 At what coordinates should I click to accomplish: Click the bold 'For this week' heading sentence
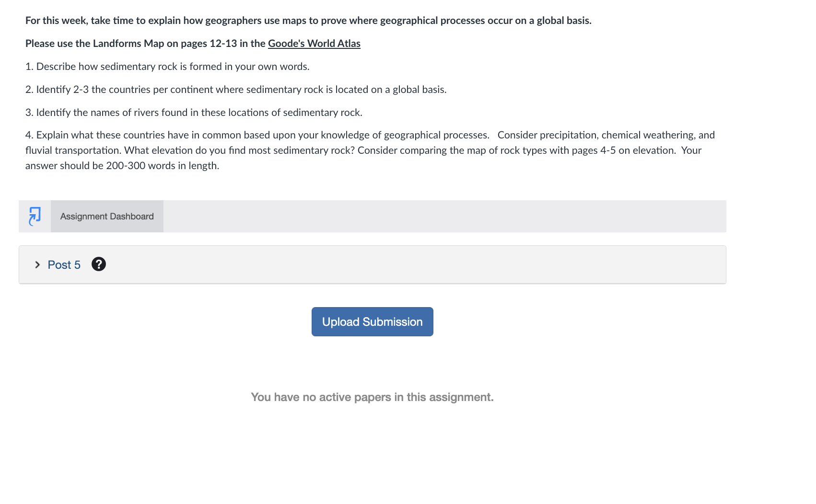point(308,20)
